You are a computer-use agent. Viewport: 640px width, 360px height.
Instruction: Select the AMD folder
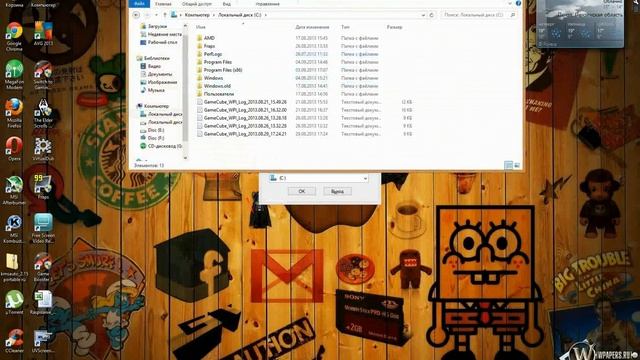[206, 38]
